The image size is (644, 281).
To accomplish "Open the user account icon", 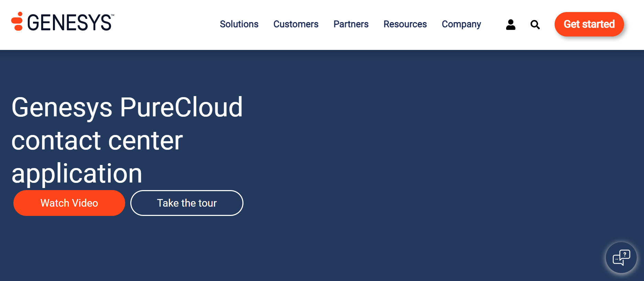I will coord(511,24).
